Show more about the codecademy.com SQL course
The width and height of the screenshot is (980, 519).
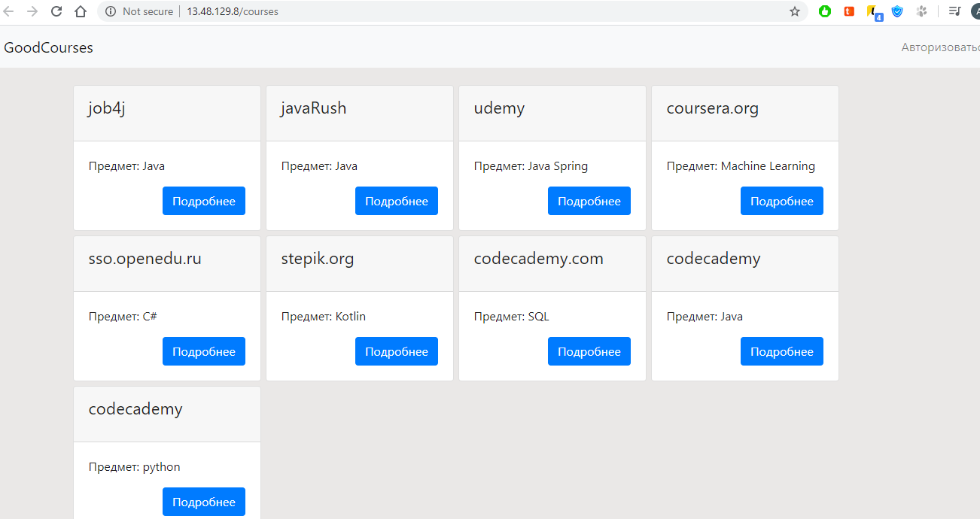tap(589, 351)
